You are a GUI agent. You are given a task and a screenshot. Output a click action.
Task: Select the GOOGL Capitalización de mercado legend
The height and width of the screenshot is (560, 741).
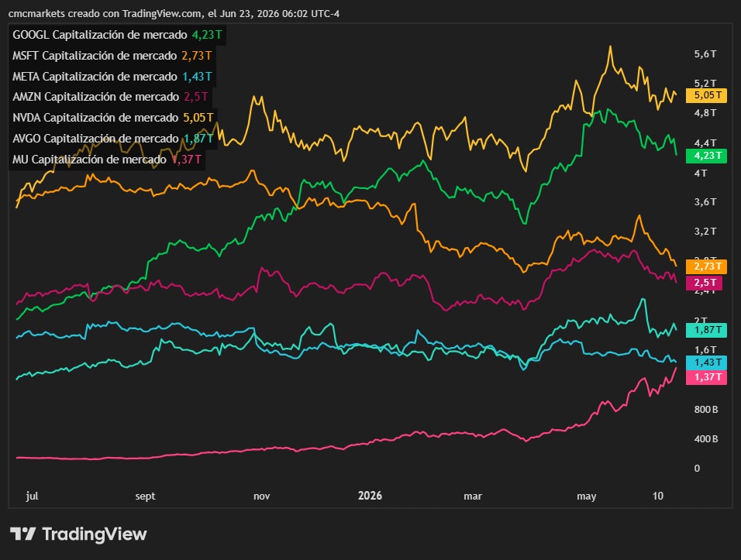pyautogui.click(x=117, y=35)
